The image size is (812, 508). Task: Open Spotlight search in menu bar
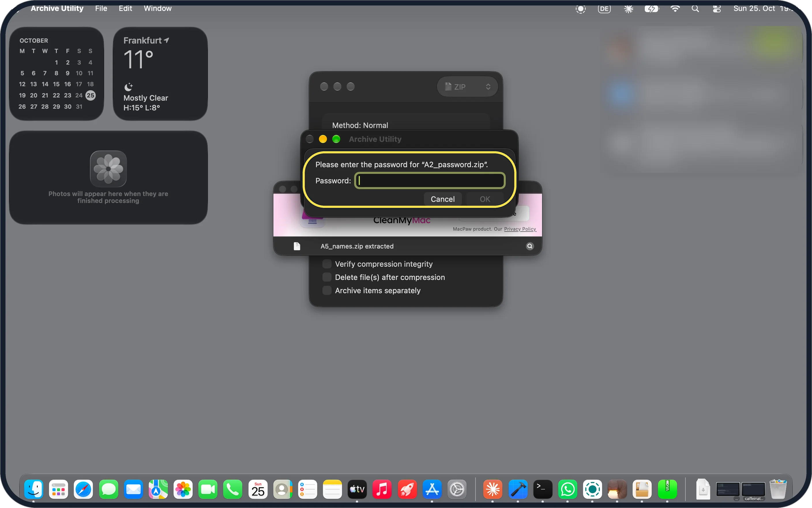click(x=695, y=9)
